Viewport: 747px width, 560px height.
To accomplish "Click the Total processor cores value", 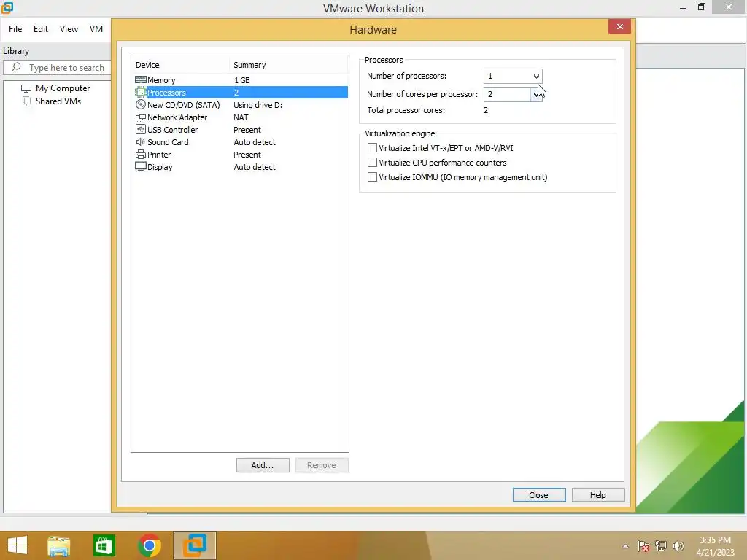I will 485,110.
